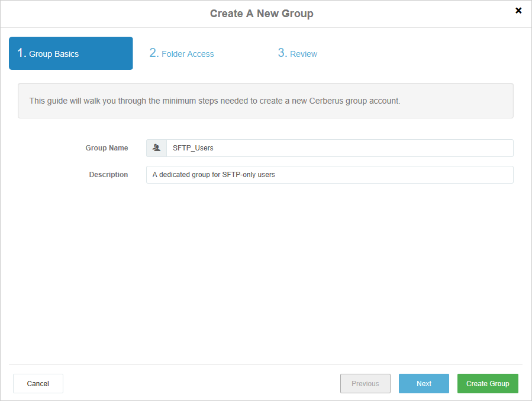Cancel the group creation wizard

coord(38,383)
